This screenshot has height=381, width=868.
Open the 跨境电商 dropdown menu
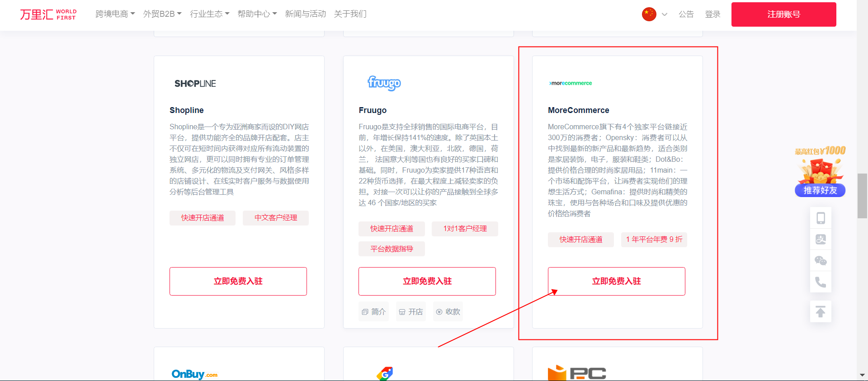(115, 14)
